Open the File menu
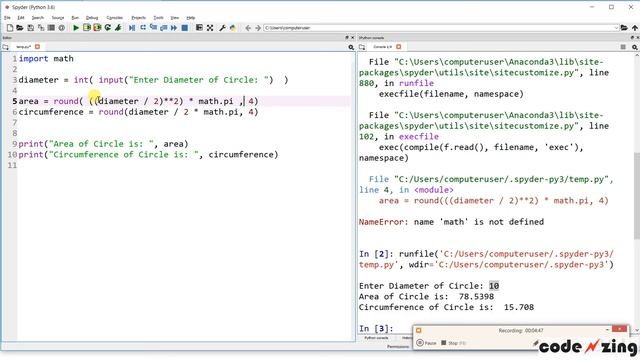Viewport: 640px width, 360px height. (7, 18)
